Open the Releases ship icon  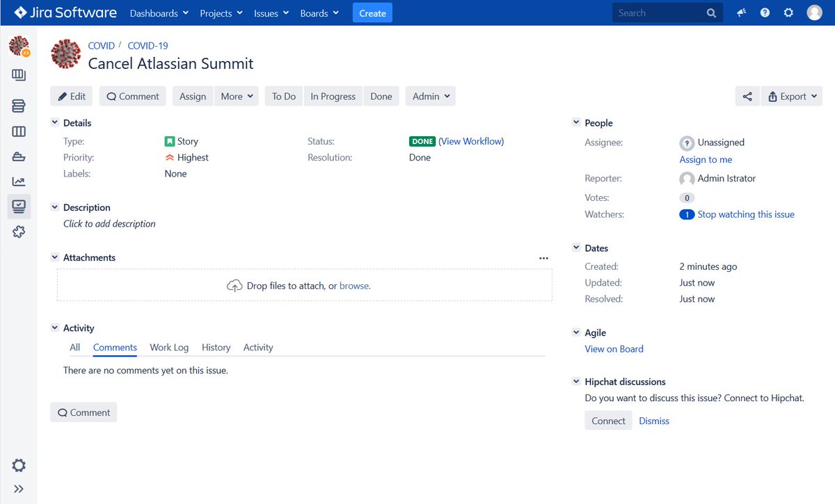pyautogui.click(x=19, y=157)
